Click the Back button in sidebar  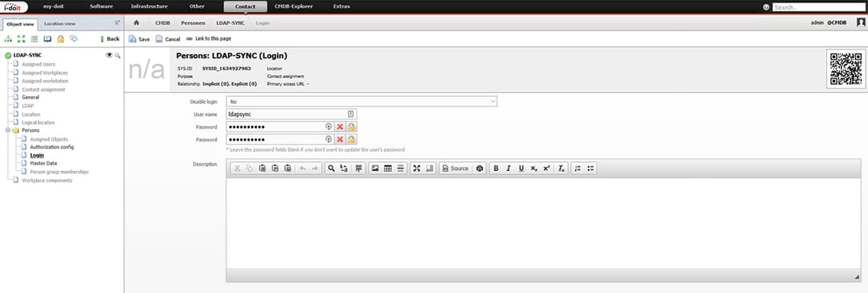(110, 39)
